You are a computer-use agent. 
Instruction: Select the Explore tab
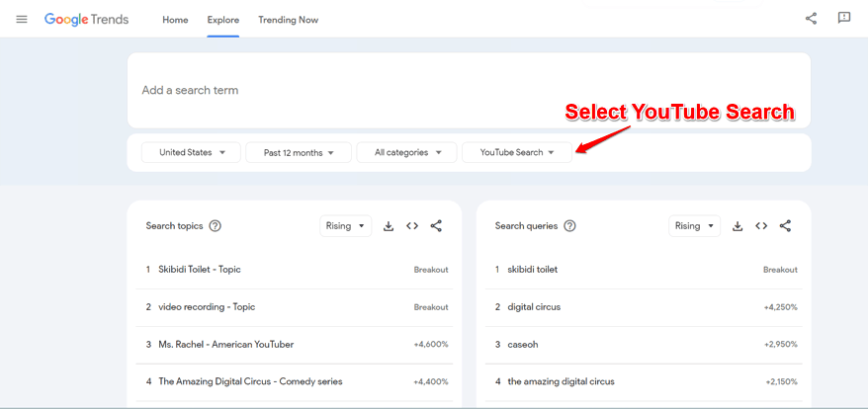click(223, 20)
